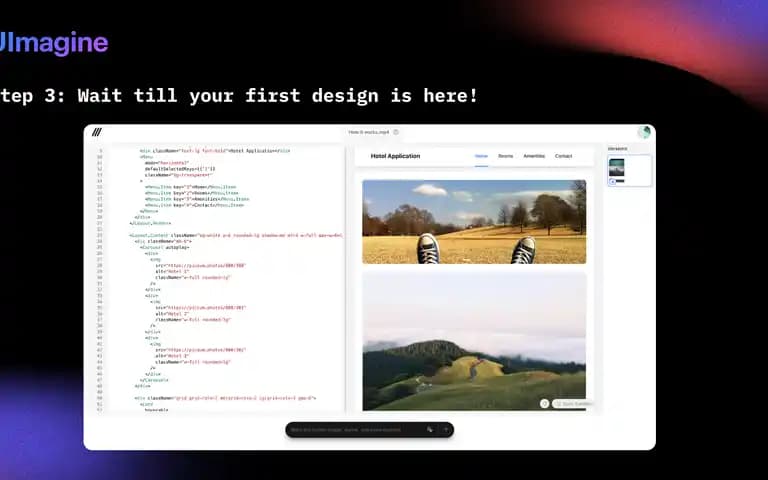Click the Carousel autoplay code line
This screenshot has width=768, height=480.
(x=164, y=247)
